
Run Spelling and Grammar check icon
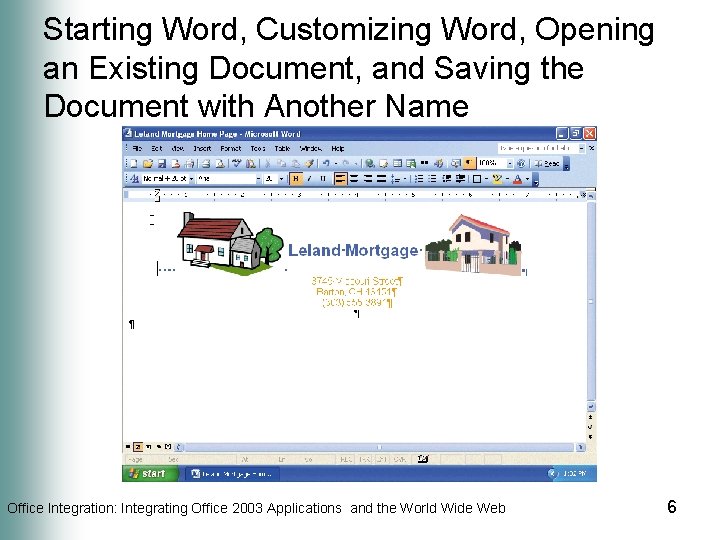click(x=236, y=163)
